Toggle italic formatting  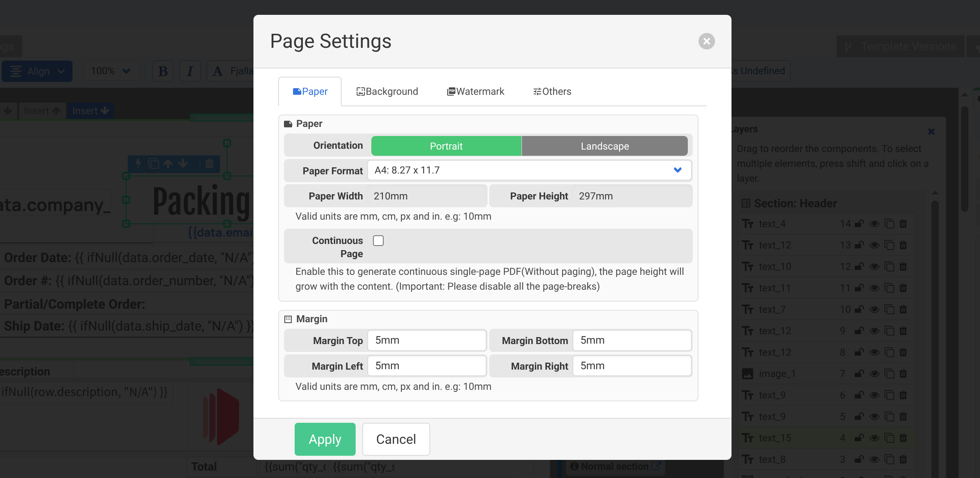point(190,71)
